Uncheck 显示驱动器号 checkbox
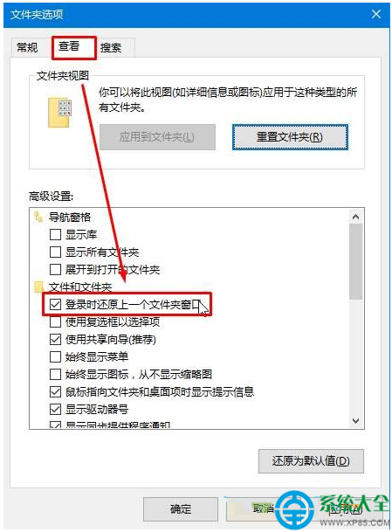This screenshot has width=392, height=532. click(x=55, y=409)
